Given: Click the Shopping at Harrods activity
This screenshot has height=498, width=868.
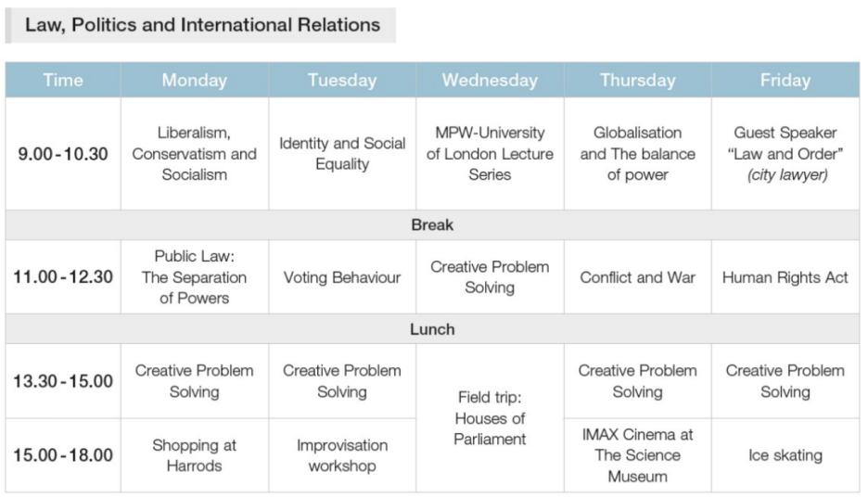Looking at the screenshot, I should point(194,455).
